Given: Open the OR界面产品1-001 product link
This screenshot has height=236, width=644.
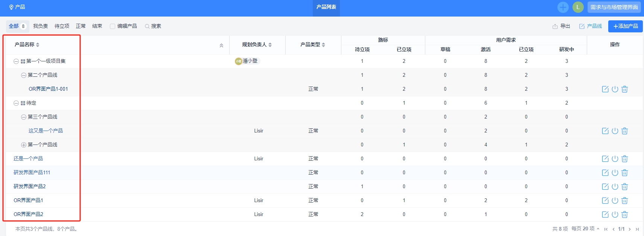Looking at the screenshot, I should 48,89.
